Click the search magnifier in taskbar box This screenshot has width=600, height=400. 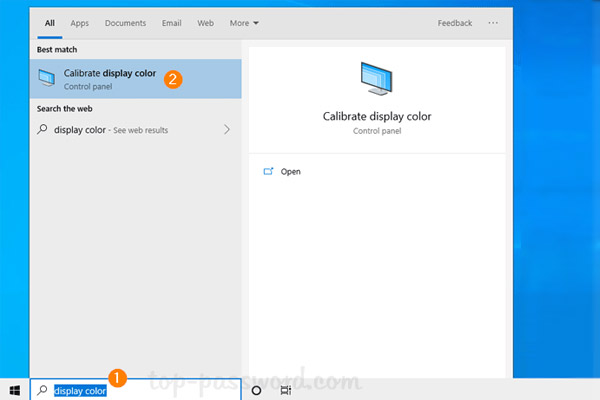(42, 390)
